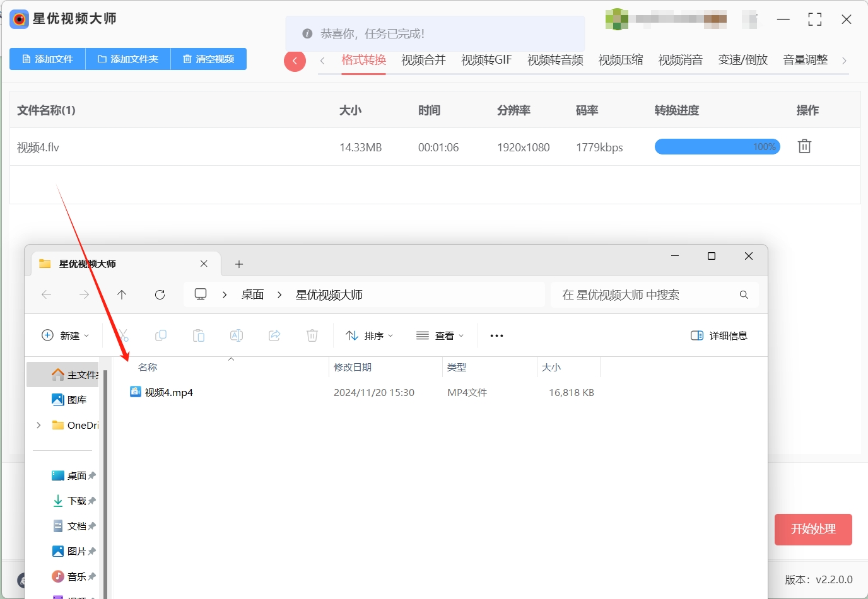
Task: Switch to the 视频转音频 tab
Action: [x=555, y=60]
